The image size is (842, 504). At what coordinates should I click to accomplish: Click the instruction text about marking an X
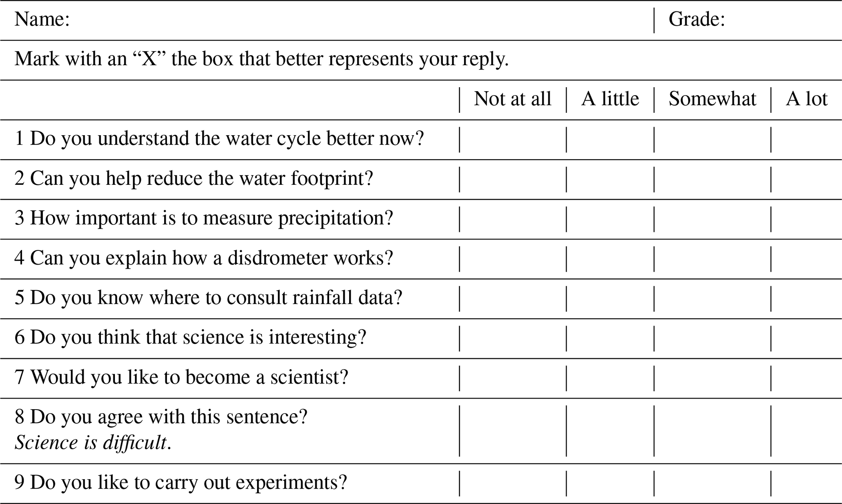coord(262,59)
